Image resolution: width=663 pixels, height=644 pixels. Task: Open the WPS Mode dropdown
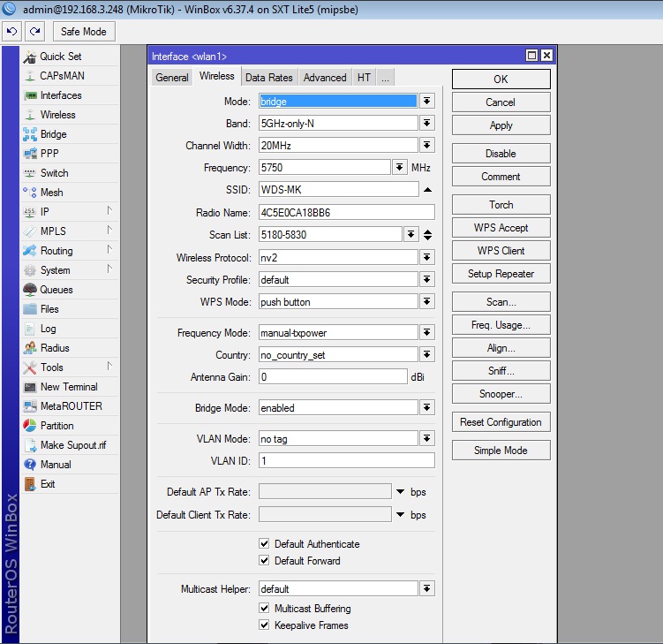427,302
